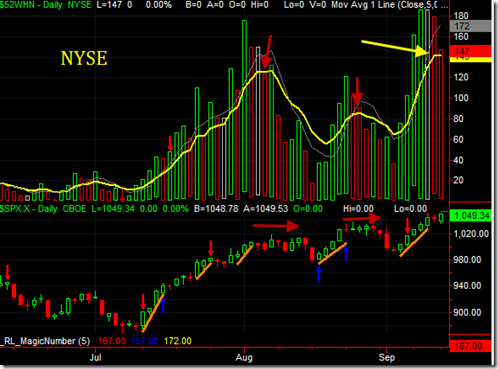
Task: Select the red 147 price marker on the axis
Action: click(470, 51)
